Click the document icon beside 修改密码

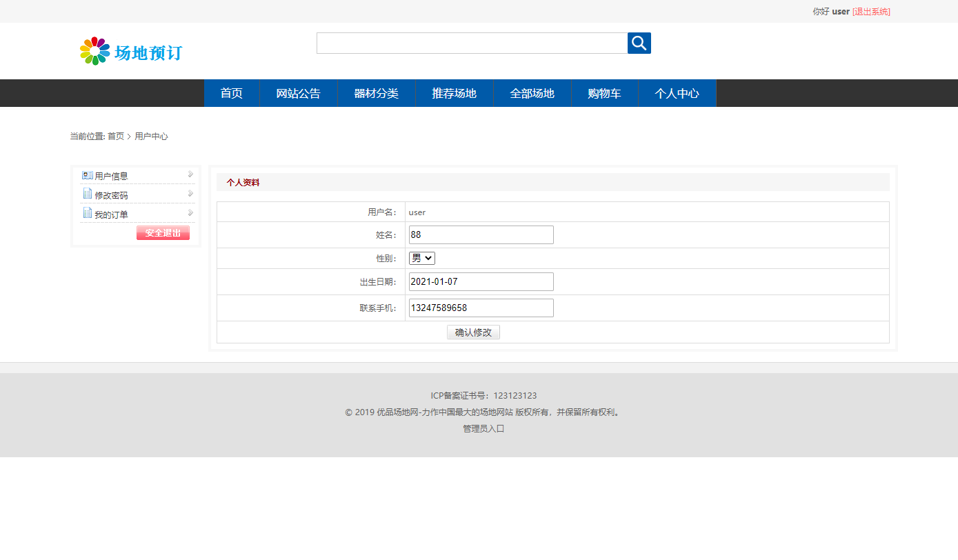(87, 194)
